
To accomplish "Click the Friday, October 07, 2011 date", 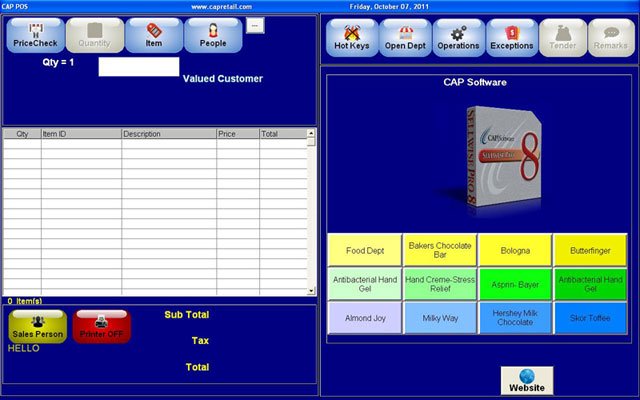I will [389, 7].
